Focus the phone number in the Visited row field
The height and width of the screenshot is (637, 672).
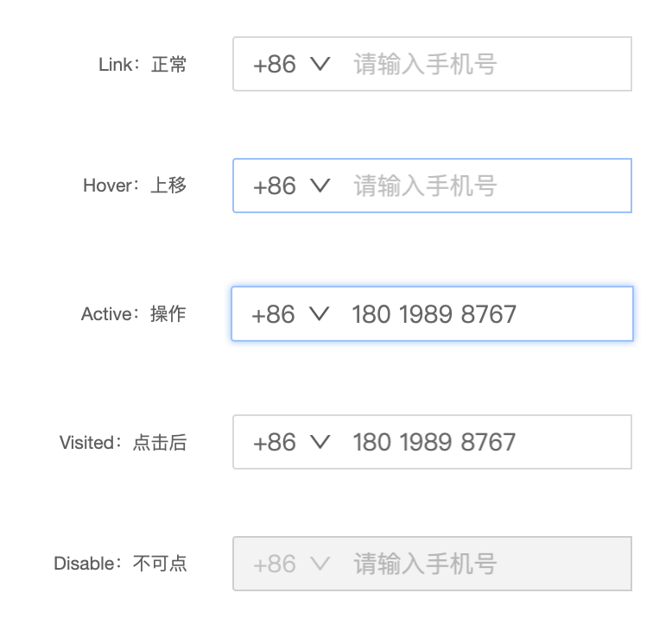(434, 442)
